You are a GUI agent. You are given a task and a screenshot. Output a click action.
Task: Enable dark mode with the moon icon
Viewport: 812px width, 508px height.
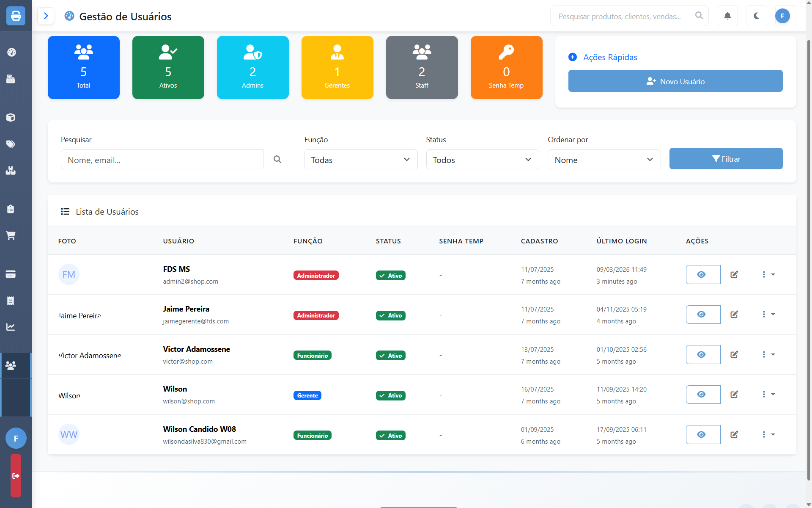[x=756, y=16]
